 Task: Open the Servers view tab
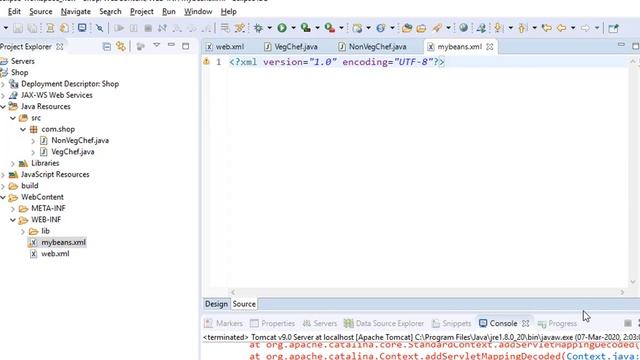(320, 323)
